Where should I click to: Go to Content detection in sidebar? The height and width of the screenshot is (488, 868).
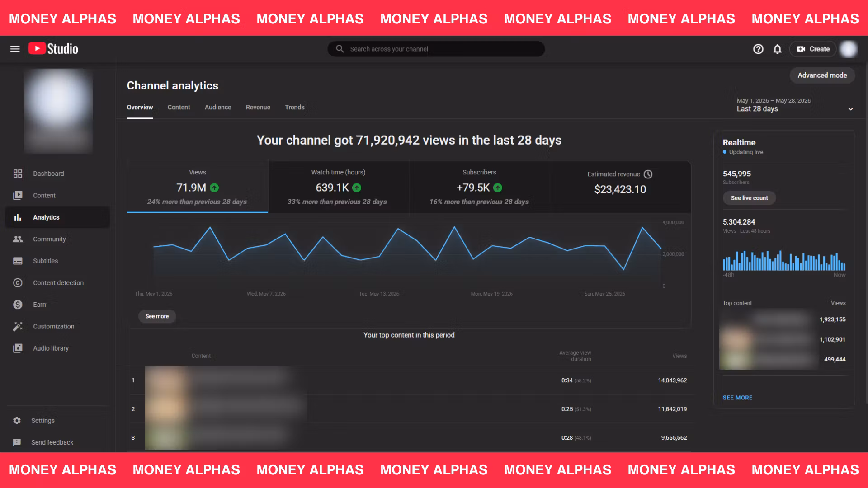[57, 283]
